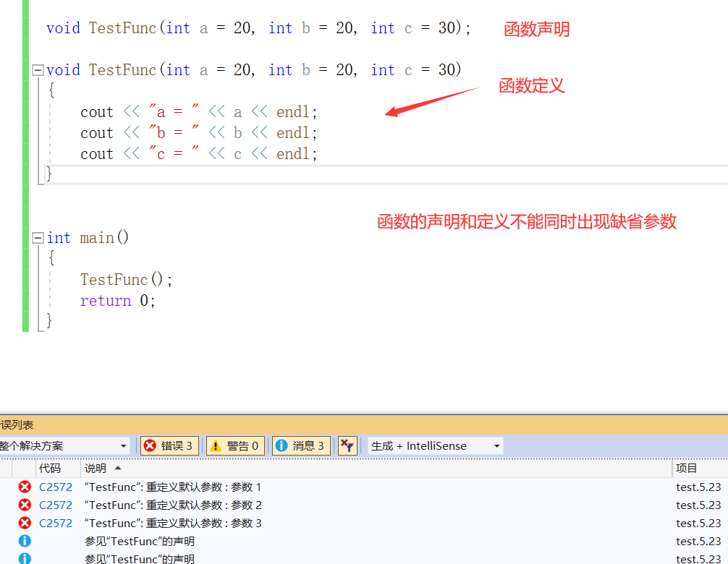
Task: Sort by the 项目 column header
Action: point(700,468)
